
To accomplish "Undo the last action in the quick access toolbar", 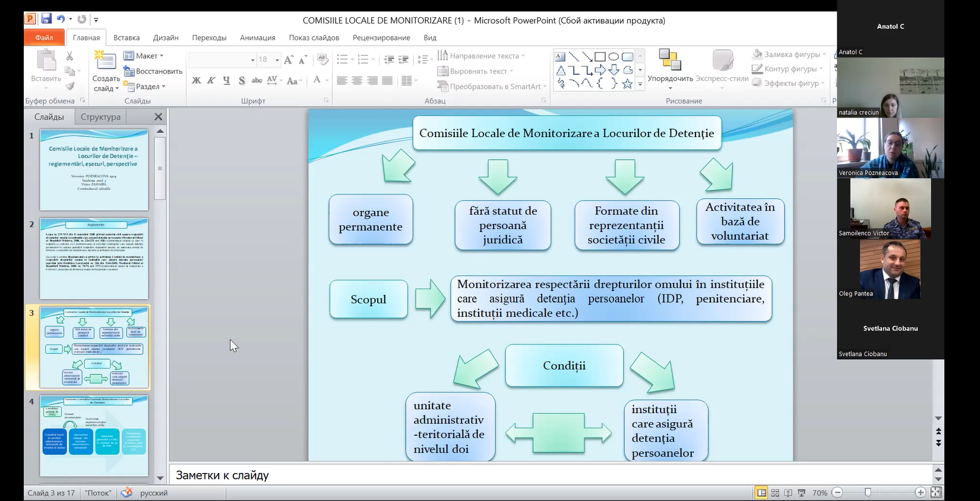I will 61,19.
